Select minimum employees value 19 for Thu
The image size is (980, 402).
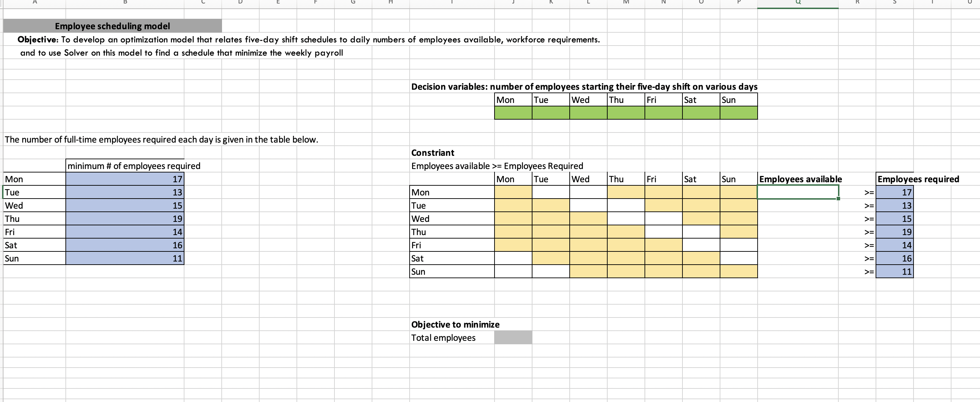(125, 219)
